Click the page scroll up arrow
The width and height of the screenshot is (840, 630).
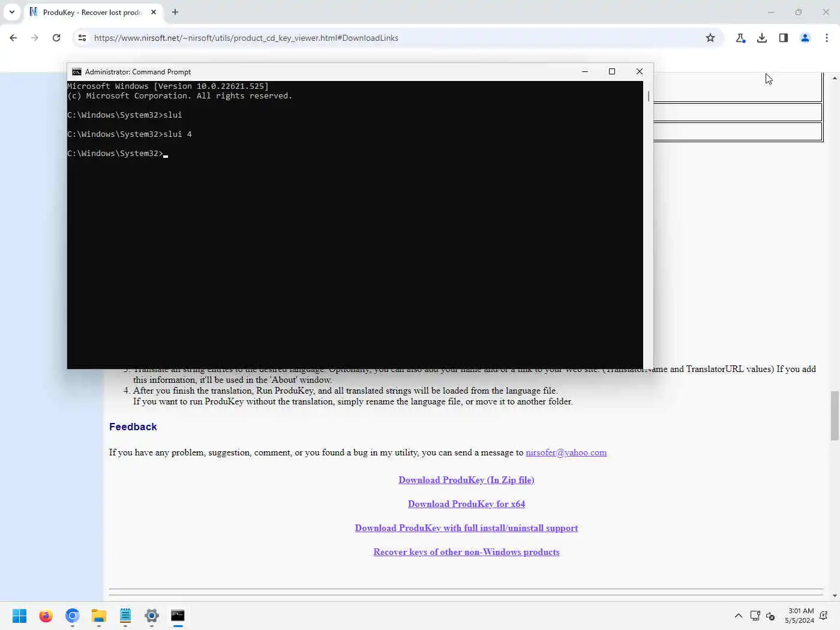click(x=835, y=78)
